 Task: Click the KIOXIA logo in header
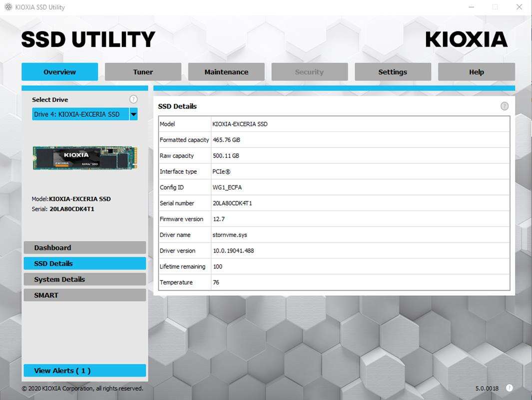click(x=466, y=39)
